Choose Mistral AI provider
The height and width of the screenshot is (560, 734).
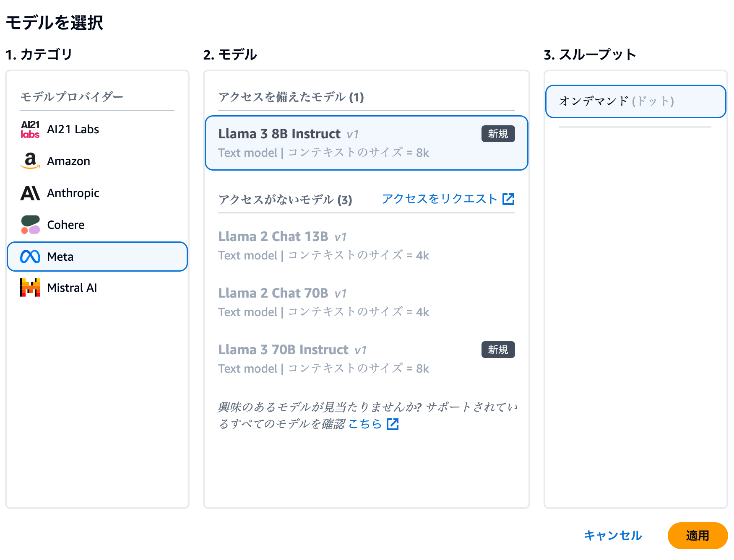coord(97,288)
